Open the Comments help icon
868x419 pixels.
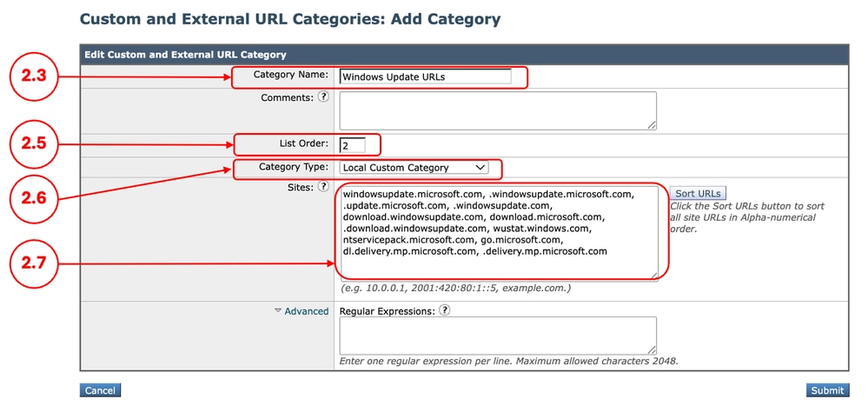click(323, 96)
